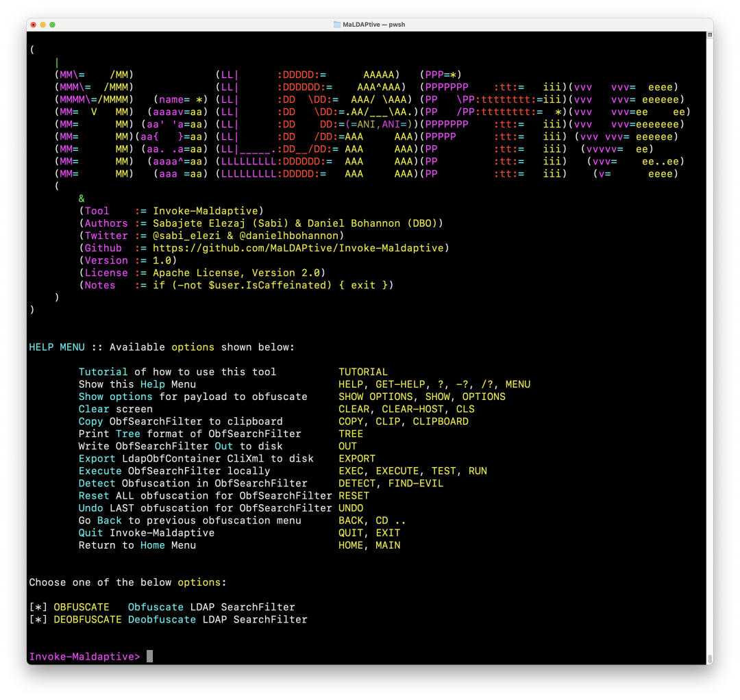Click 'COPY, CLIP, CLIPBOARD' commands
This screenshot has width=740, height=700.
pos(404,421)
